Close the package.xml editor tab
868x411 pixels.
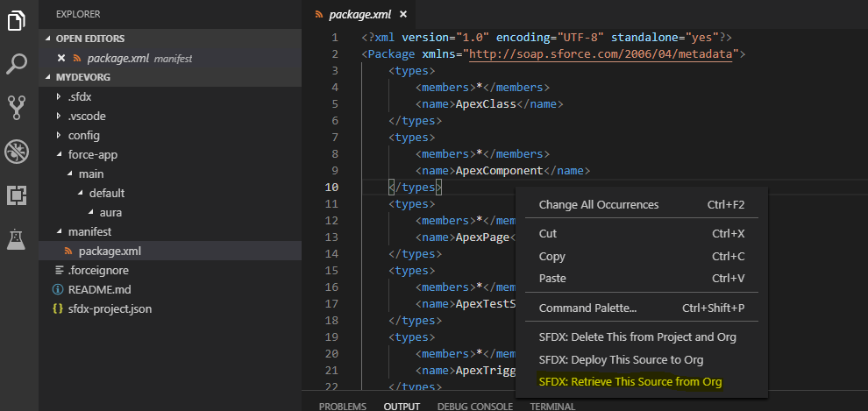[x=402, y=15]
